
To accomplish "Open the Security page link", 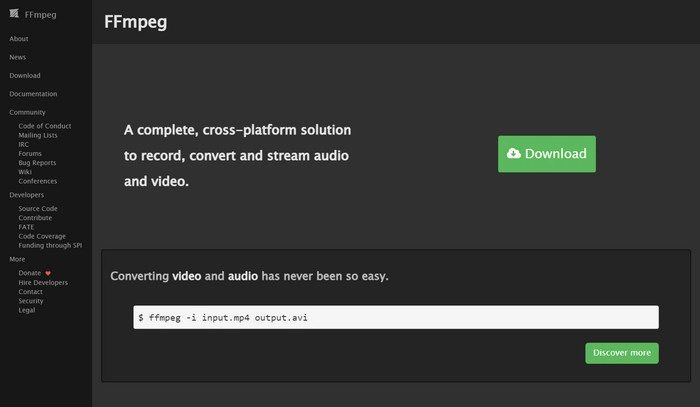I will click(x=31, y=301).
